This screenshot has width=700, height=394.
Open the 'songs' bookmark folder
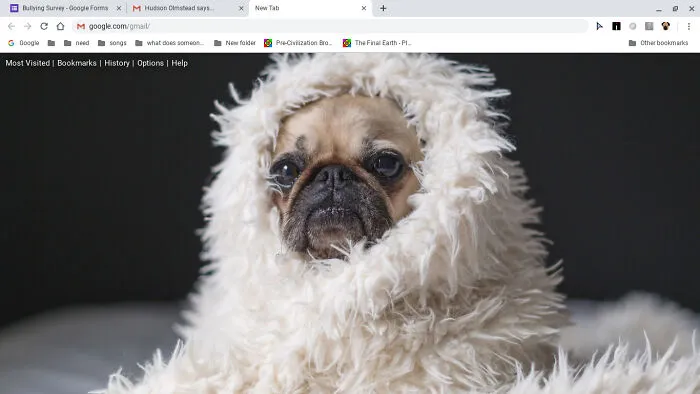[112, 43]
